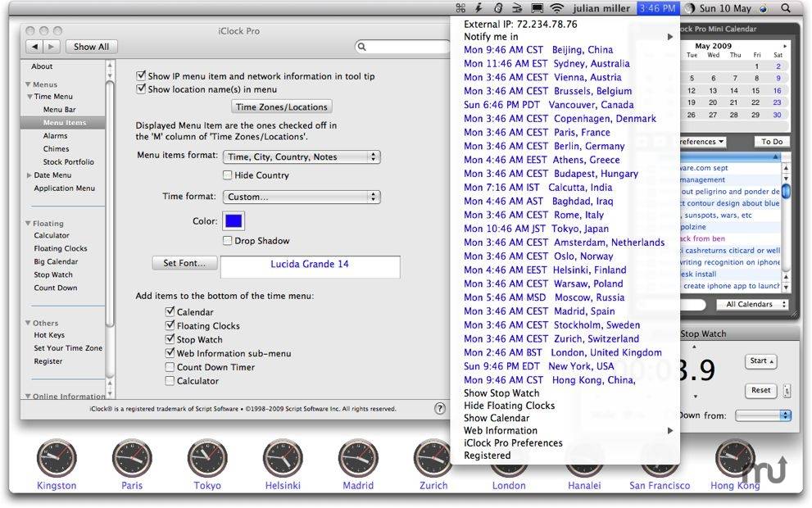This screenshot has height=508, width=812.
Task: Click forward arrow in iClock Pro toolbar
Action: (x=52, y=47)
